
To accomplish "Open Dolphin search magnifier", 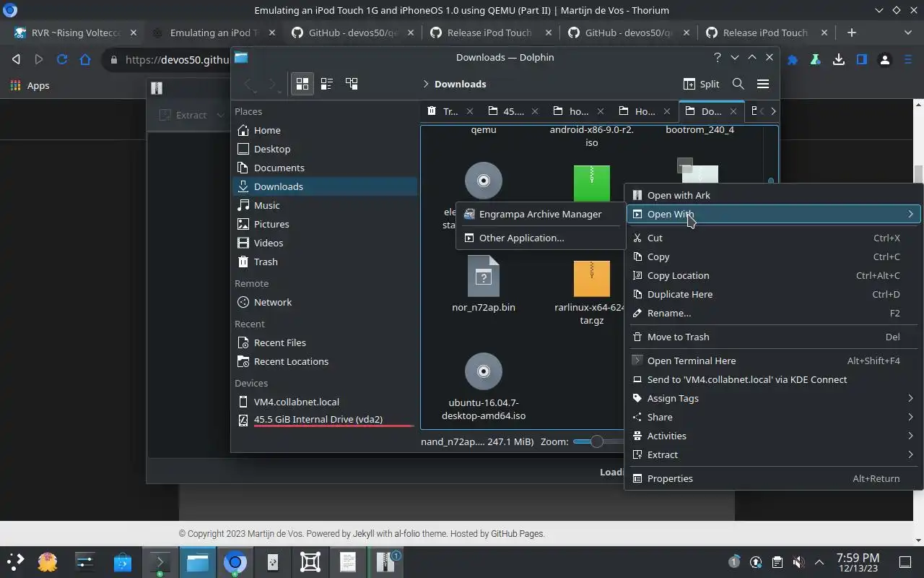I will click(x=738, y=84).
